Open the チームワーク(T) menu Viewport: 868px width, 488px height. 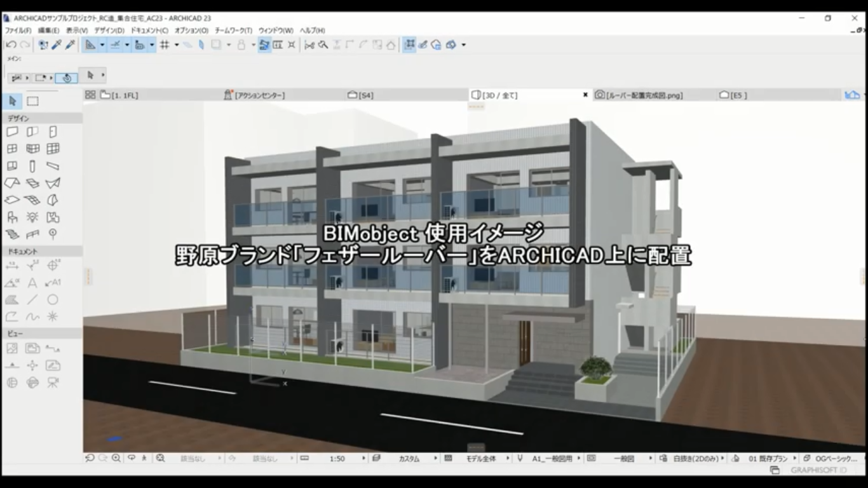point(233,30)
